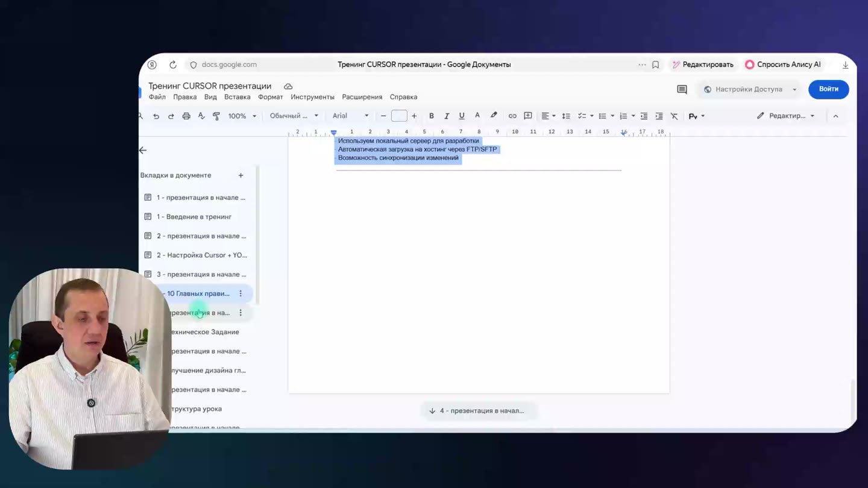Insert a link using the chain icon
Image resolution: width=868 pixels, height=488 pixels.
click(512, 116)
